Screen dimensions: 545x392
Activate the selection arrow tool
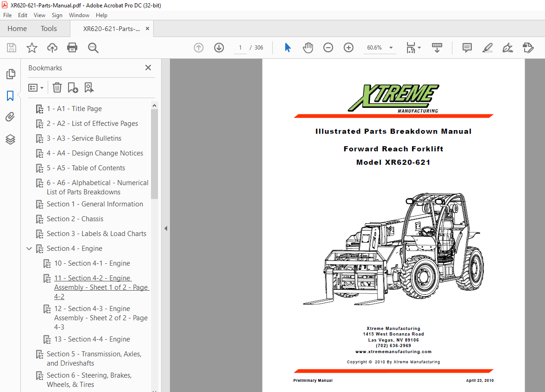point(288,48)
